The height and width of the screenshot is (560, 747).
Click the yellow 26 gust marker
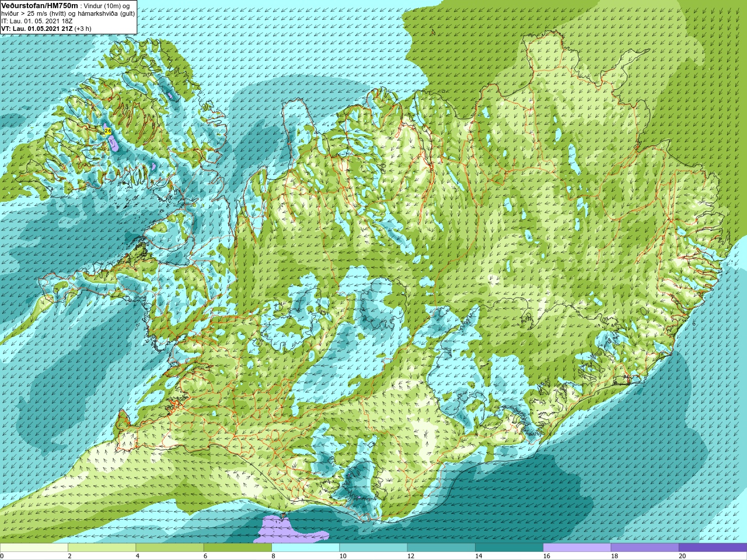pyautogui.click(x=108, y=131)
